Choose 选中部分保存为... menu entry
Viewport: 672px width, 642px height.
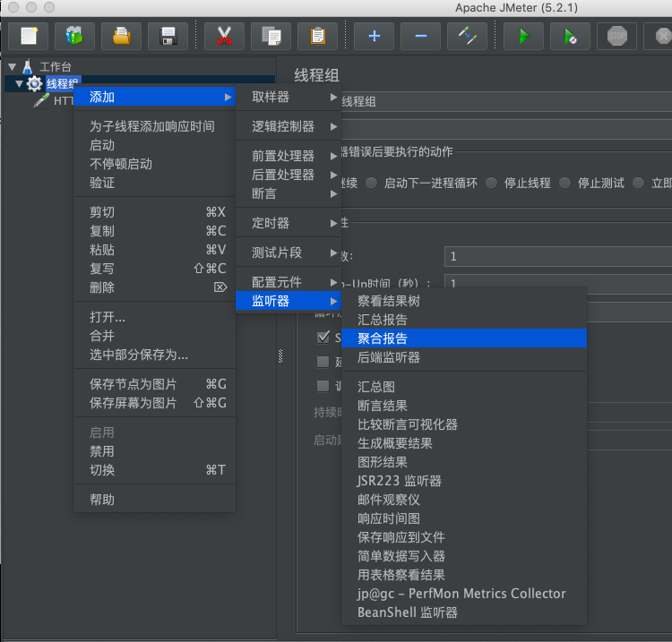coord(154,355)
